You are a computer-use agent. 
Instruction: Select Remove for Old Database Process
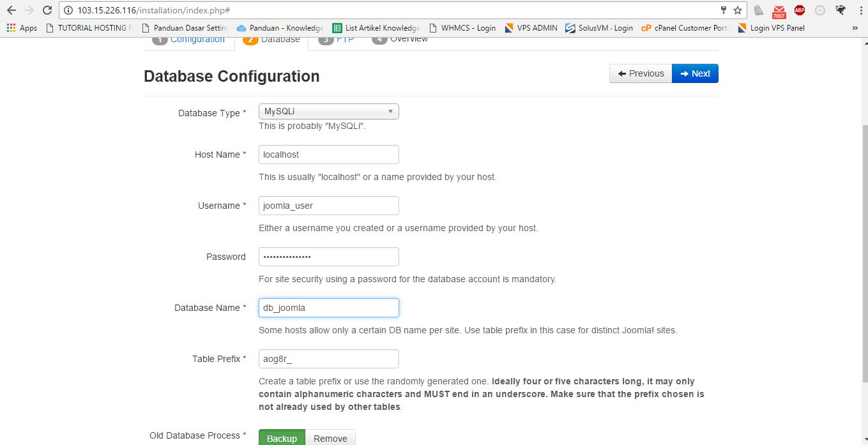point(330,438)
